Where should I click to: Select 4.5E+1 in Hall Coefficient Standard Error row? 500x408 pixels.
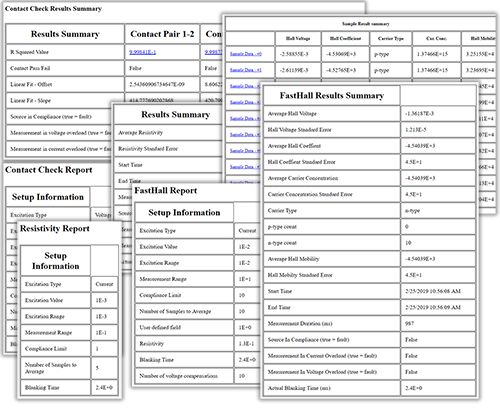[x=413, y=162]
